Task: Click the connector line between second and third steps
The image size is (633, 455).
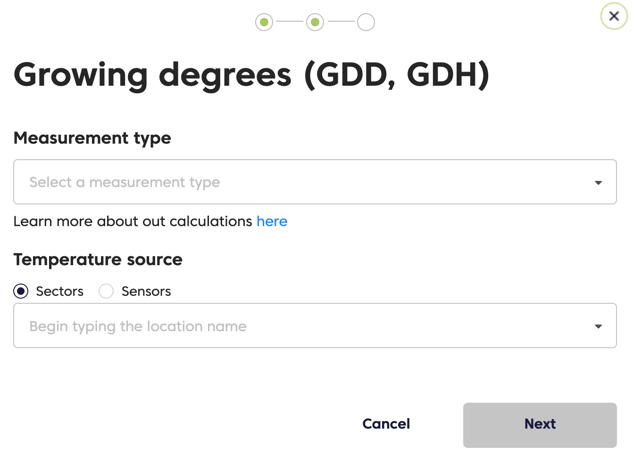Action: pos(341,22)
